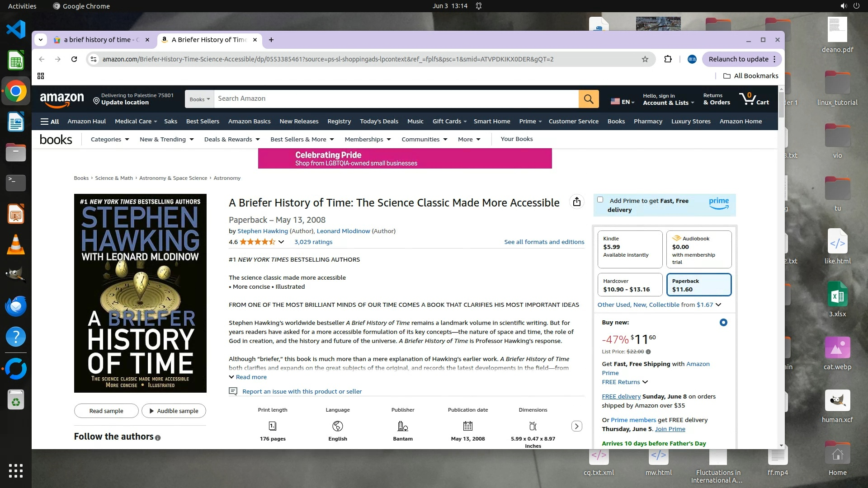Open Chrome extensions puzzle icon

pos(668,59)
